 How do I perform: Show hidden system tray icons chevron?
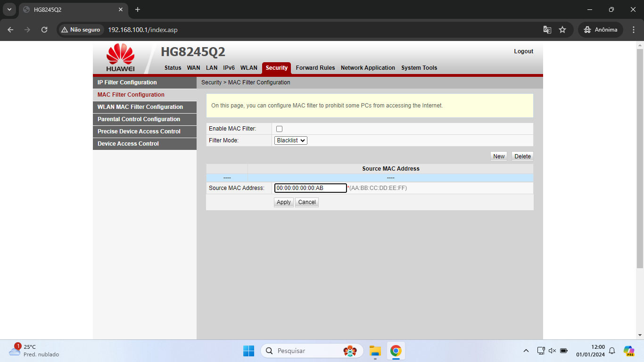pyautogui.click(x=526, y=351)
